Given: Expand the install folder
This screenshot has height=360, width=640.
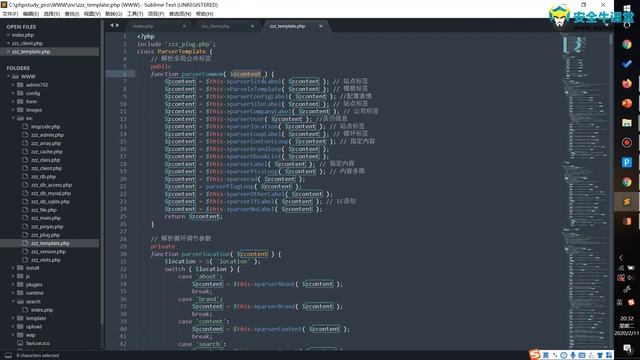Looking at the screenshot, I should coord(13,268).
